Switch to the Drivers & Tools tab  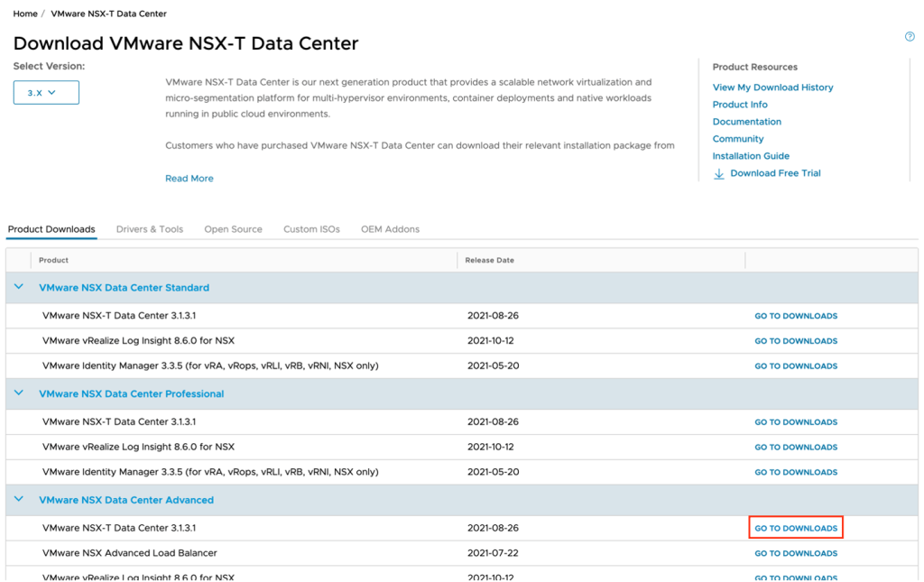149,229
